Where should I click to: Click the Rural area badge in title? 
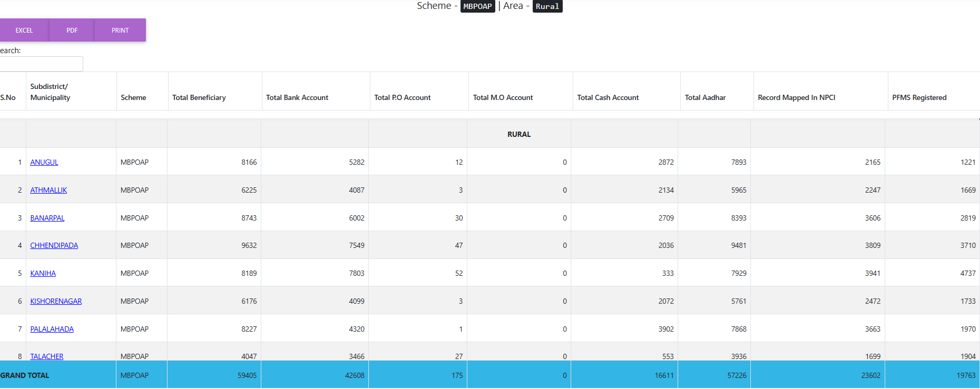pos(547,6)
